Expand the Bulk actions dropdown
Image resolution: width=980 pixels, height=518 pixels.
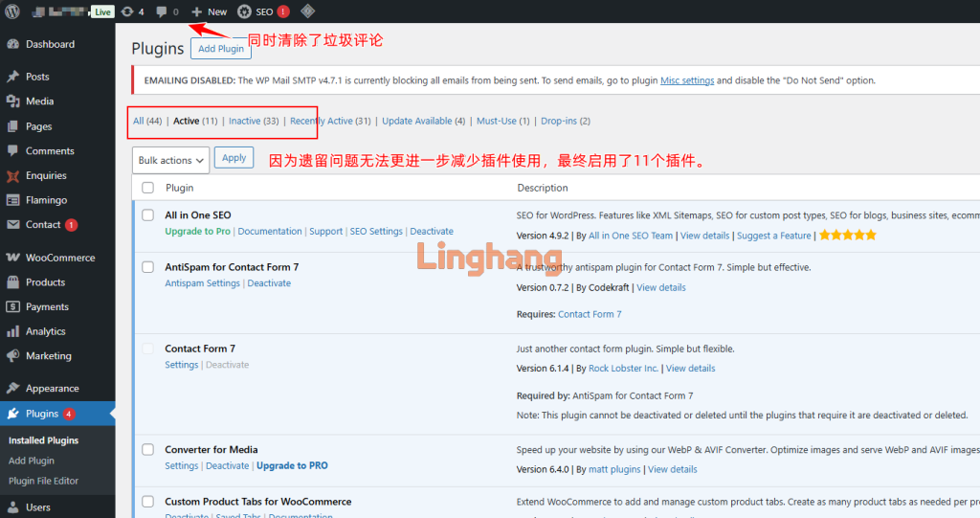170,160
